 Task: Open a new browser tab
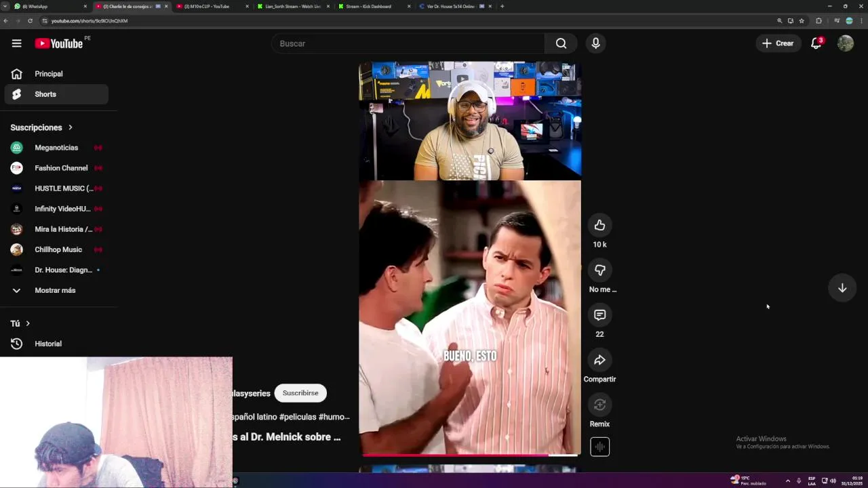click(x=502, y=6)
